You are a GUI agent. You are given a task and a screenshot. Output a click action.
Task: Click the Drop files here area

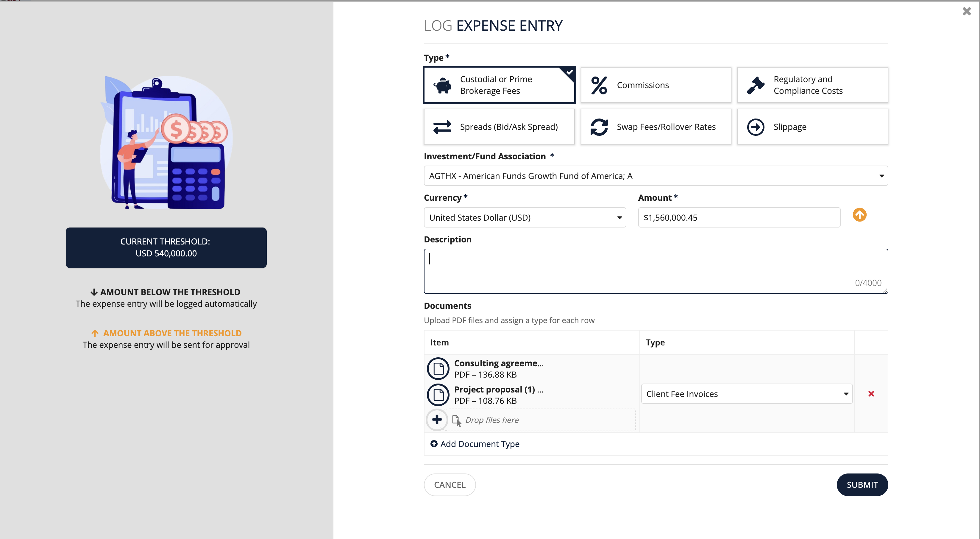point(540,420)
